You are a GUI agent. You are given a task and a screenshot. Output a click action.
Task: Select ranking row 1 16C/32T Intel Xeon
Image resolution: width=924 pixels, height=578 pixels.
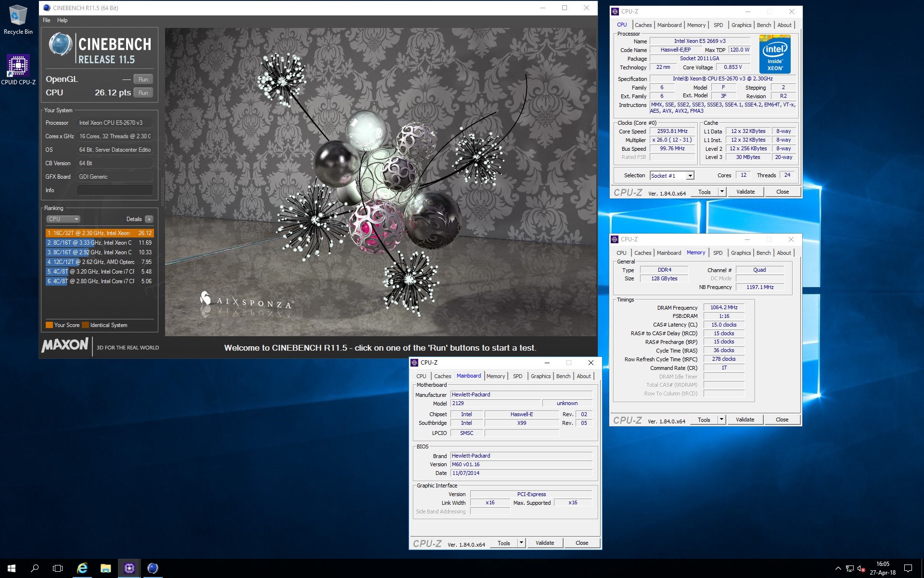tap(100, 233)
